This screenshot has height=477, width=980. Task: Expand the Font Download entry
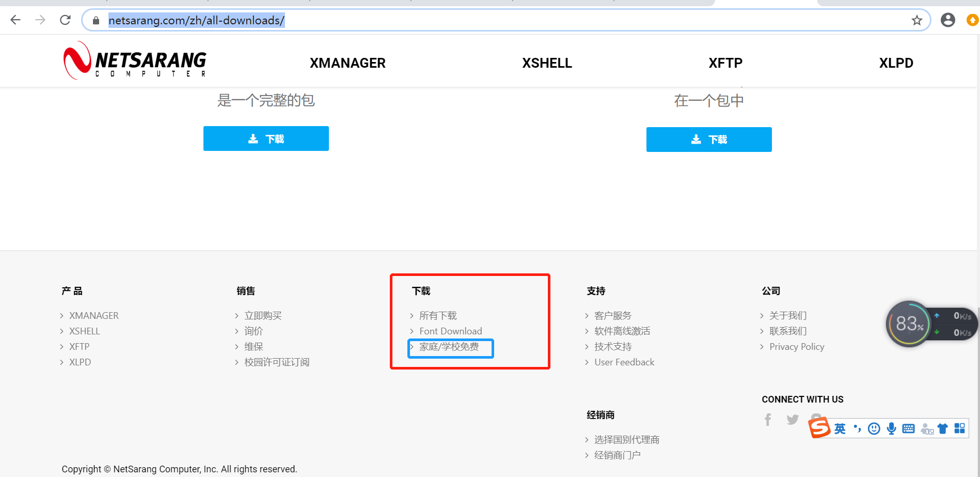[x=450, y=331]
